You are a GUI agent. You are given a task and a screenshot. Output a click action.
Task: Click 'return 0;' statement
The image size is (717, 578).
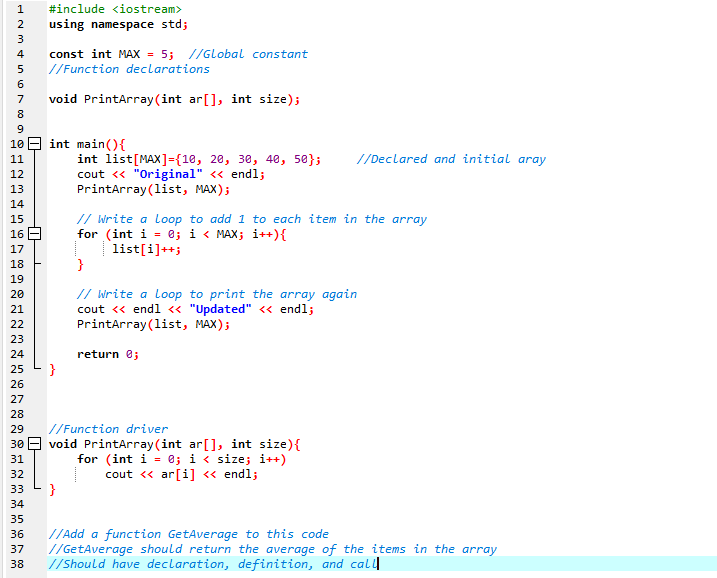tap(108, 354)
